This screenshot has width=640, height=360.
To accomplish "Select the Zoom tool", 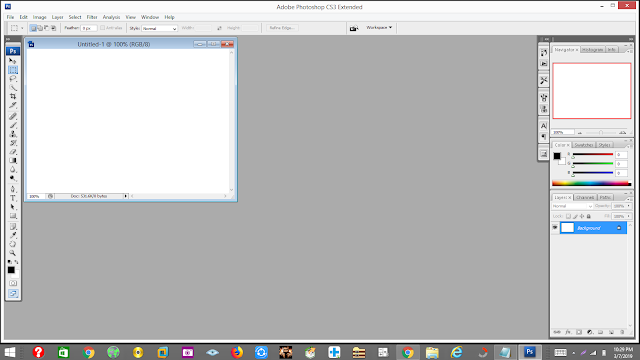I will pyautogui.click(x=13, y=253).
